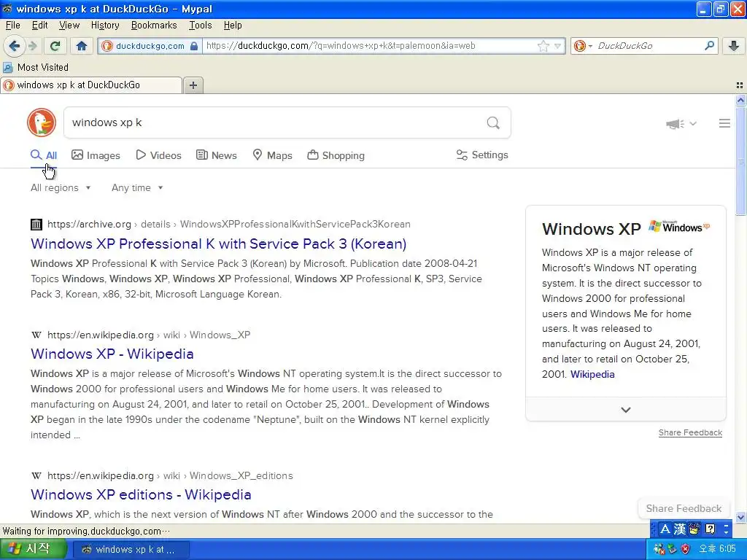This screenshot has width=747, height=560.
Task: Open language bar help icon
Action: 710,529
